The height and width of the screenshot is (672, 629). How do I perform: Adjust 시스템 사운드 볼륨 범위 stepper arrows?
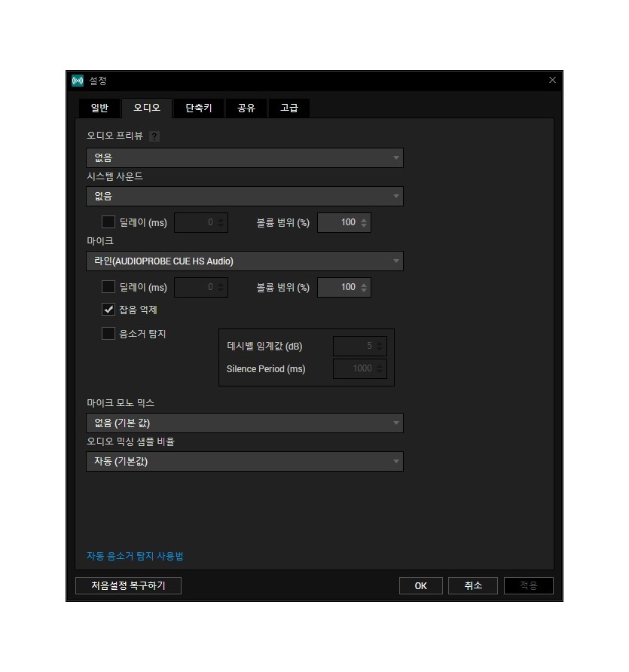[364, 222]
